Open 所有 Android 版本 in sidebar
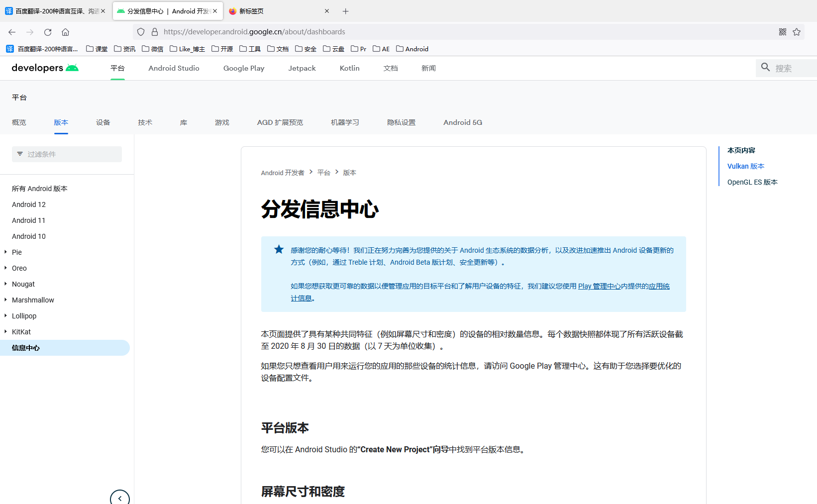The width and height of the screenshot is (817, 504). [40, 189]
